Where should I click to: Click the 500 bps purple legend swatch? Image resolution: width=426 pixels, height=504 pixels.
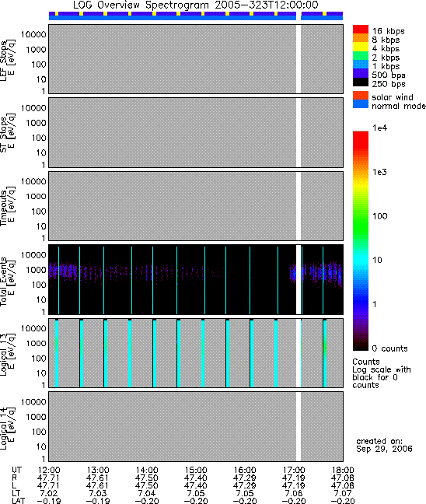coord(361,73)
